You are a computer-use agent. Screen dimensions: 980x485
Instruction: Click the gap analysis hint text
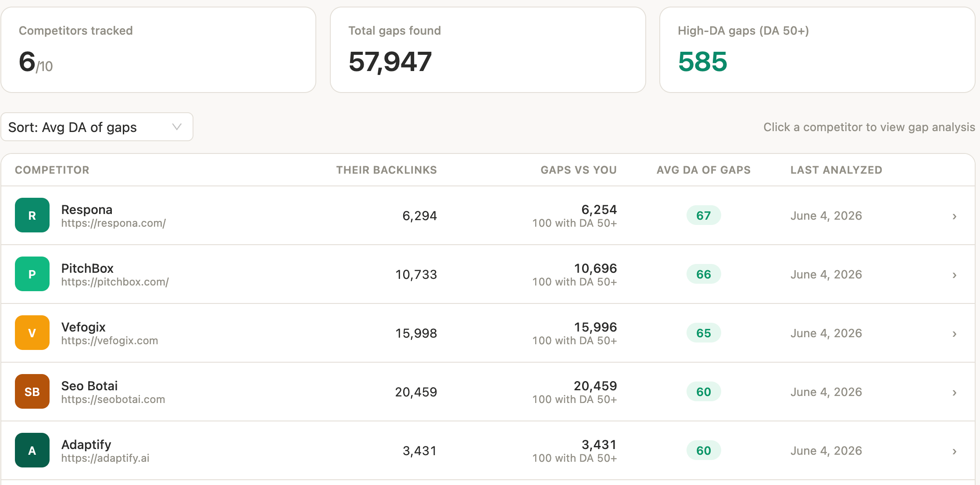(869, 127)
